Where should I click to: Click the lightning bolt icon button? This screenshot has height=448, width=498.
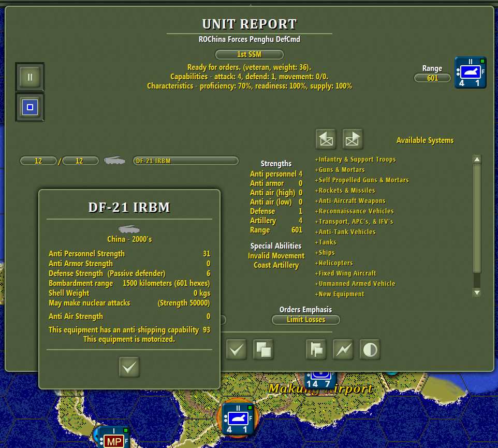[343, 350]
